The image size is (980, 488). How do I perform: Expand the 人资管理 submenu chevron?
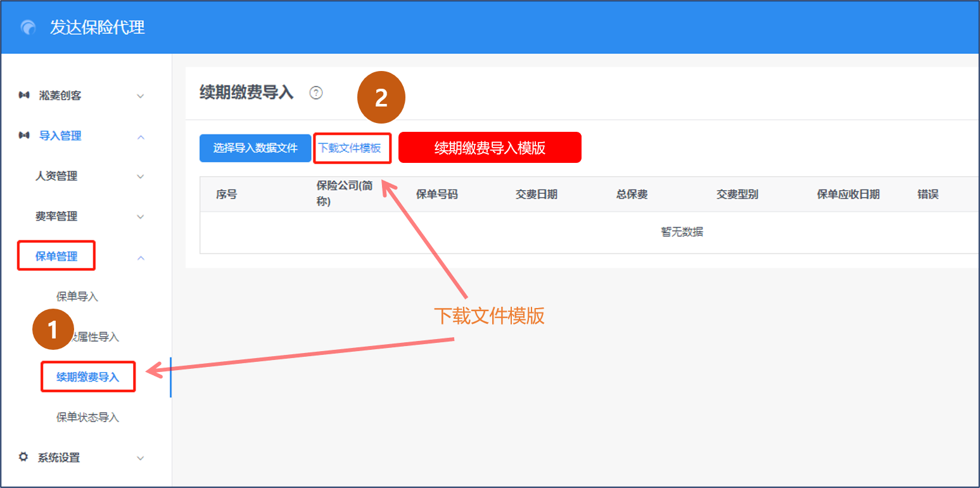[x=141, y=176]
